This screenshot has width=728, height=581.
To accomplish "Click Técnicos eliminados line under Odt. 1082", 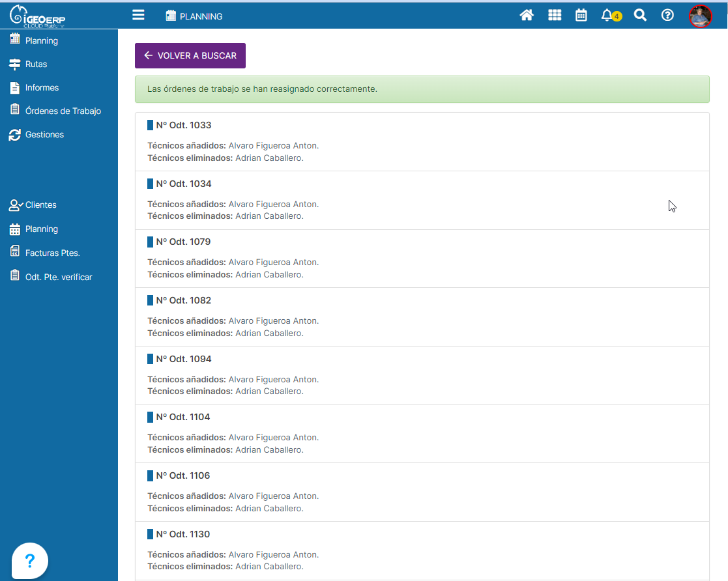I will (226, 333).
